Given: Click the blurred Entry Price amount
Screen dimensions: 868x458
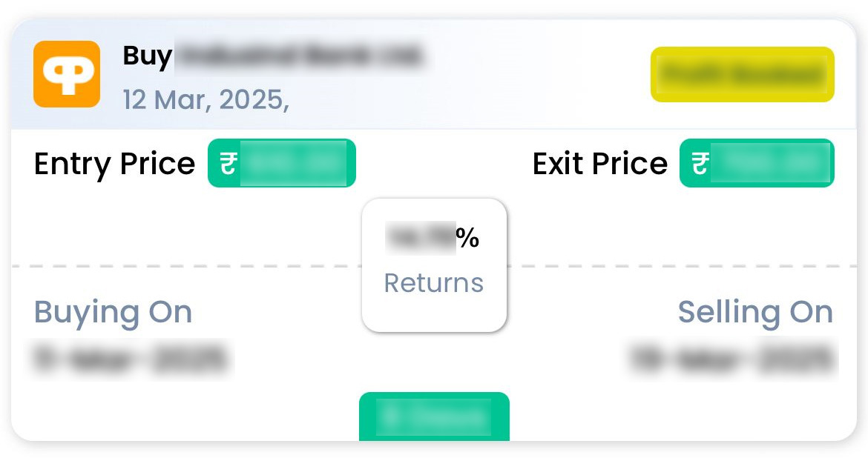Looking at the screenshot, I should tap(294, 163).
